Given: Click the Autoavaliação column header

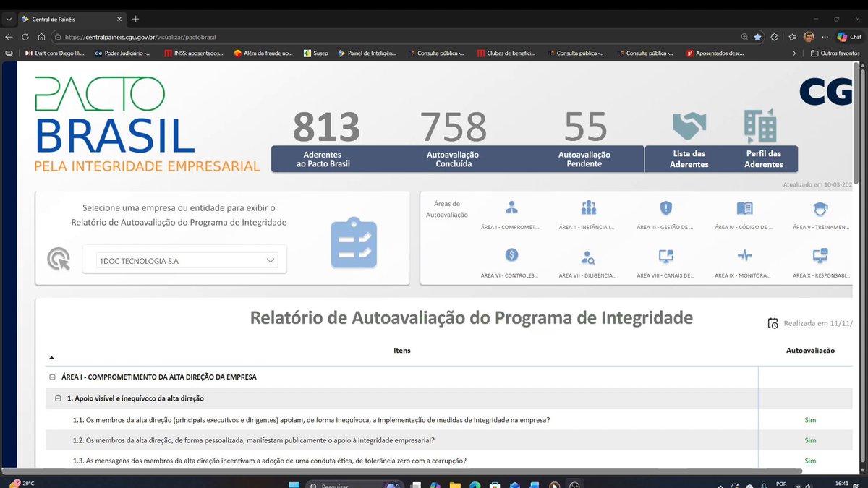Looking at the screenshot, I should 810,351.
